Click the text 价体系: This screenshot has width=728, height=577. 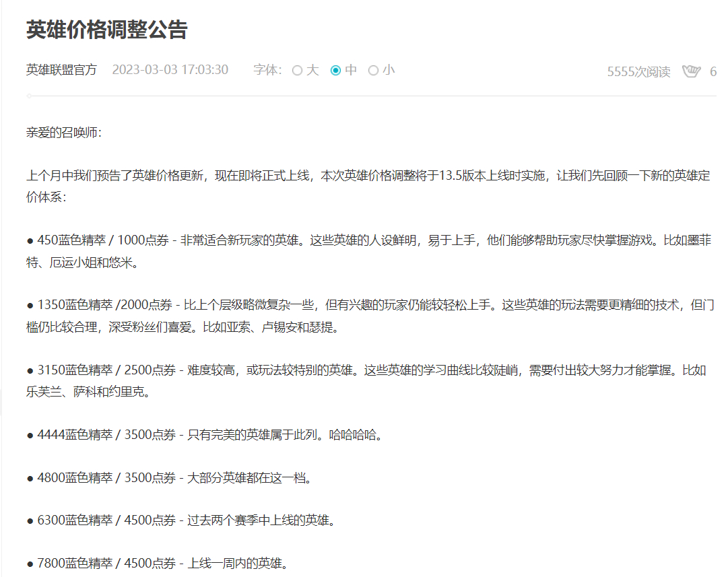46,197
